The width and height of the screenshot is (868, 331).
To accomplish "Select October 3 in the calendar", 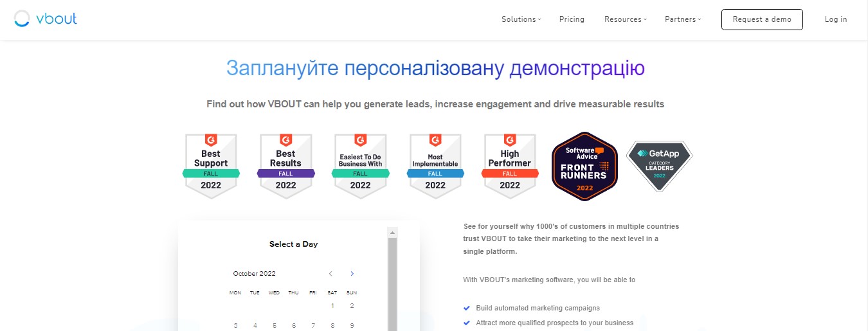I will (x=235, y=326).
